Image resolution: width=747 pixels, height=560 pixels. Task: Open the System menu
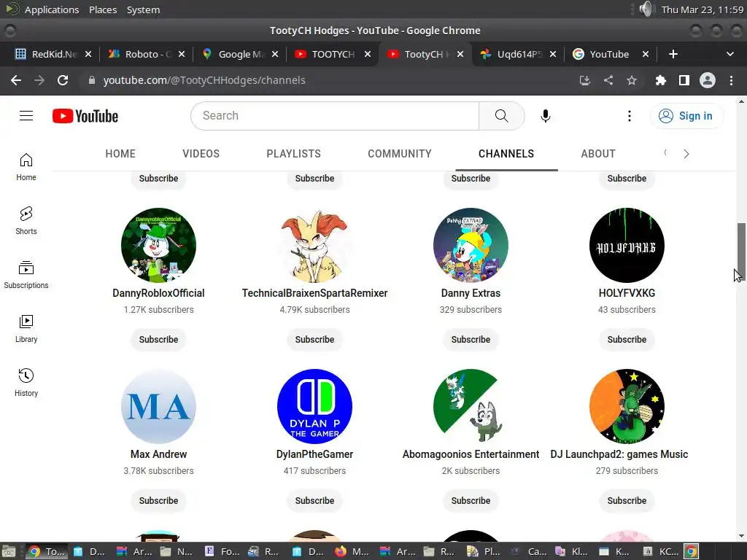pyautogui.click(x=143, y=9)
